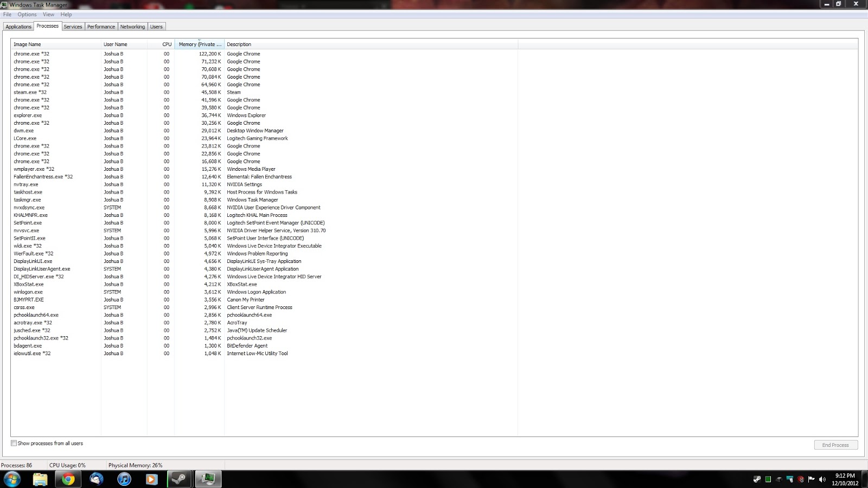Viewport: 868px width, 488px height.
Task: Sort by Memory (Private) column header
Action: (x=199, y=44)
